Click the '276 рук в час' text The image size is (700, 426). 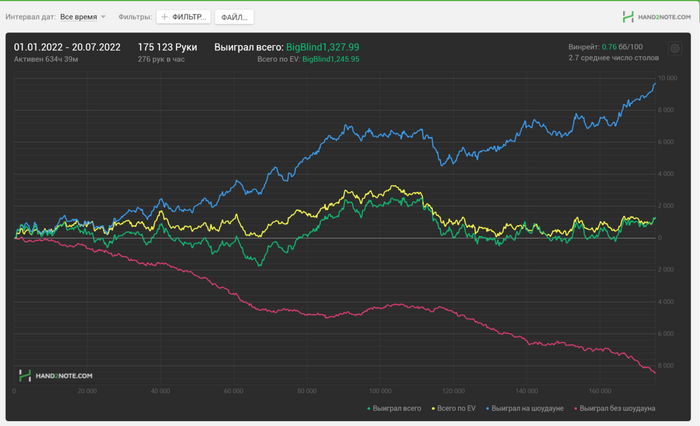[161, 59]
